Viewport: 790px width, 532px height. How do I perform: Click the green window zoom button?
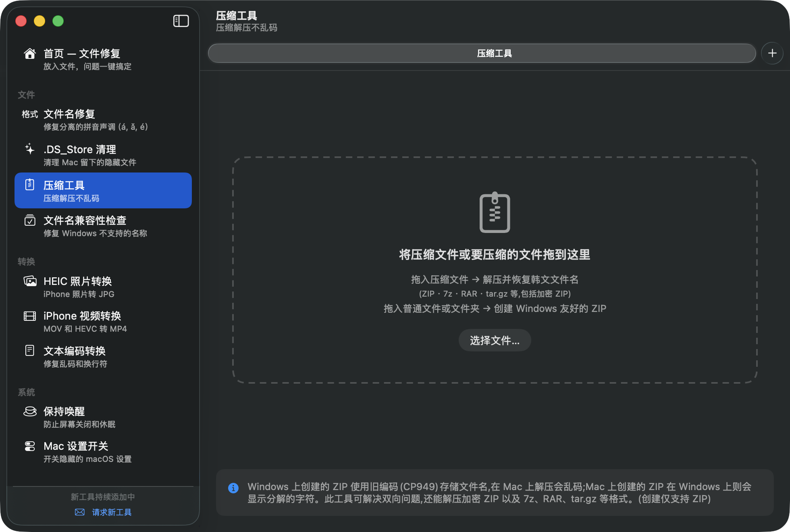[58, 21]
